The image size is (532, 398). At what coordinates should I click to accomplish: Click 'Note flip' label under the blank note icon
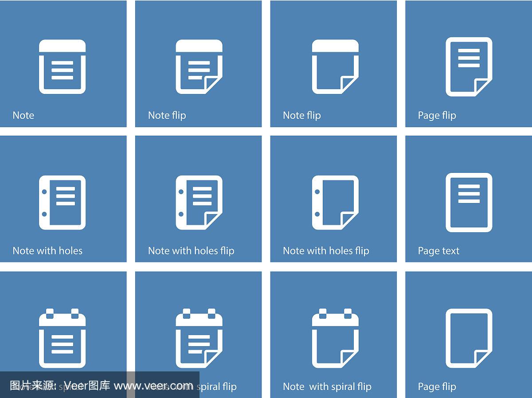point(301,115)
